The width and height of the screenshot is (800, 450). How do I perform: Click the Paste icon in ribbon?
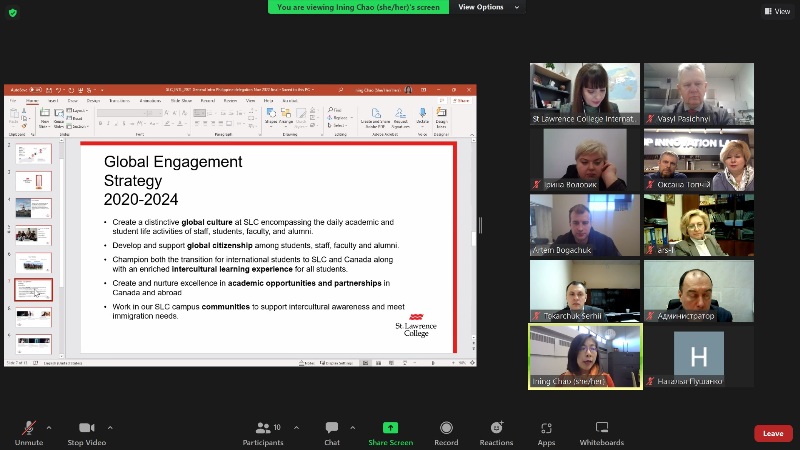tap(14, 117)
